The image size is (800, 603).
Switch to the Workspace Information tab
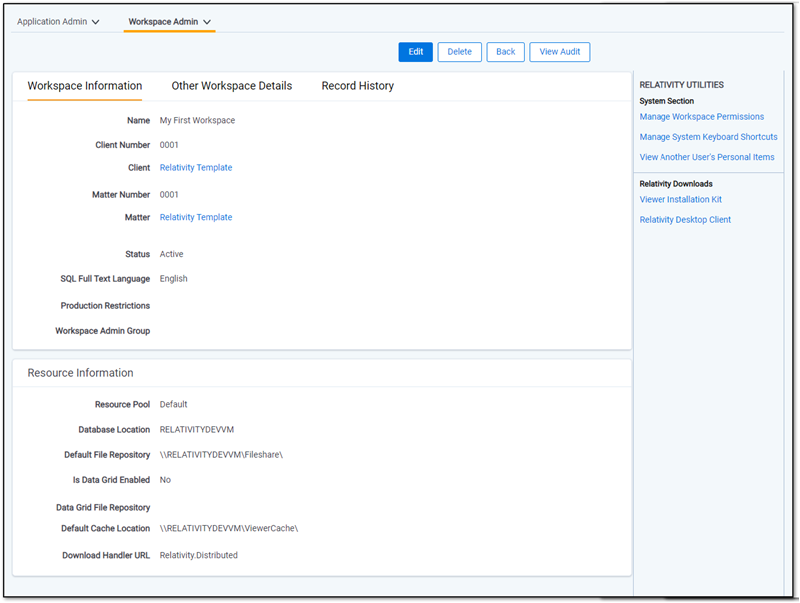click(85, 86)
